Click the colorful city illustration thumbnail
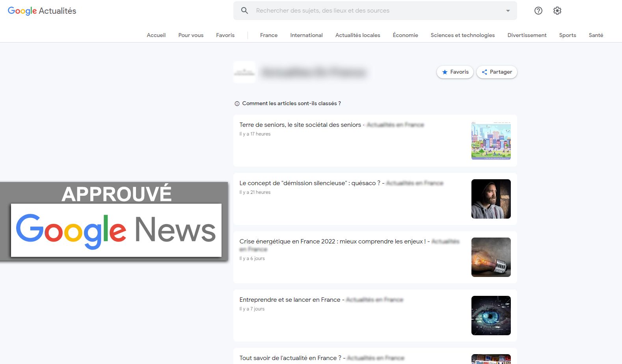Viewport: 622px width, 364px height. click(x=491, y=141)
